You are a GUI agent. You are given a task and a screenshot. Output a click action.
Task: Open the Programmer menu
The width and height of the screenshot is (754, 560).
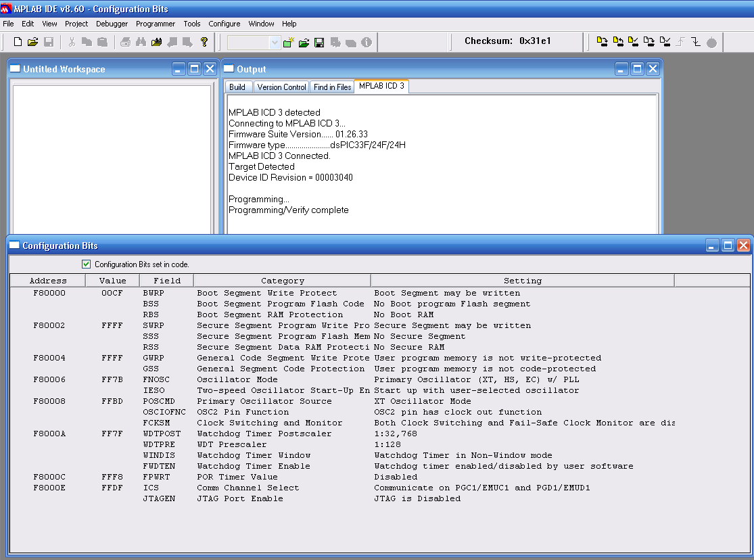[156, 24]
